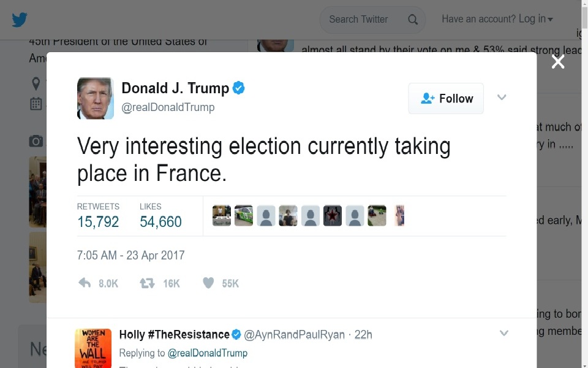
Task: Open the @realDonaldTrump handle link
Action: [x=168, y=107]
